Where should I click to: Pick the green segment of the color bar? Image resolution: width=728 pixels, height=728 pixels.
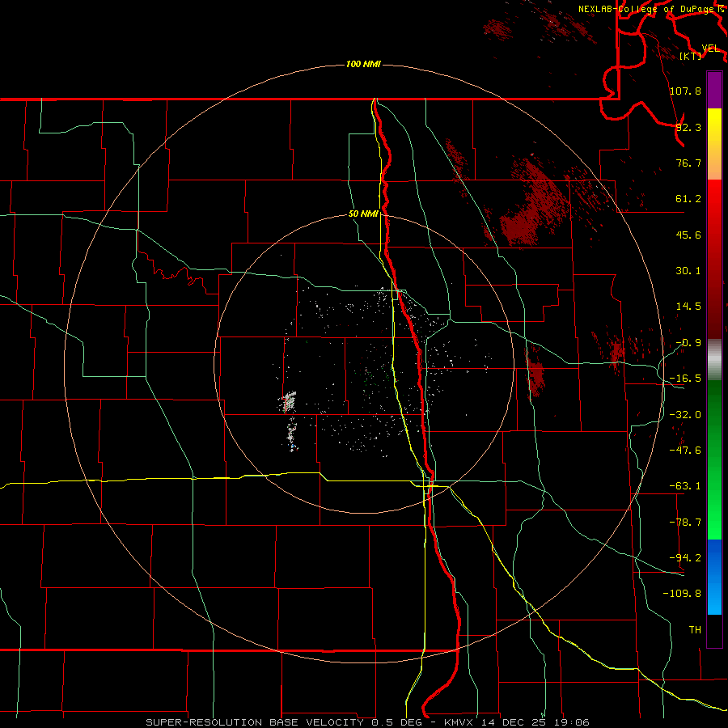tap(714, 459)
